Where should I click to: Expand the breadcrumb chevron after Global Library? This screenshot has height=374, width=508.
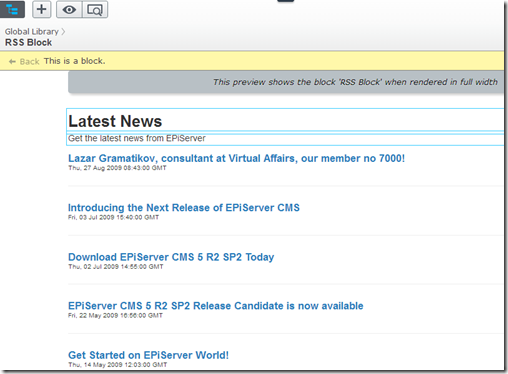pyautogui.click(x=63, y=32)
